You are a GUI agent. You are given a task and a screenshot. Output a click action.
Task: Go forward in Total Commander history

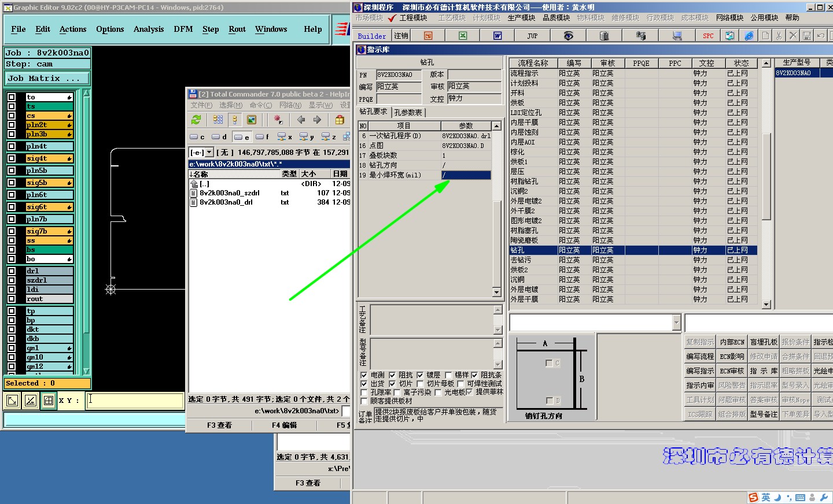tap(317, 120)
